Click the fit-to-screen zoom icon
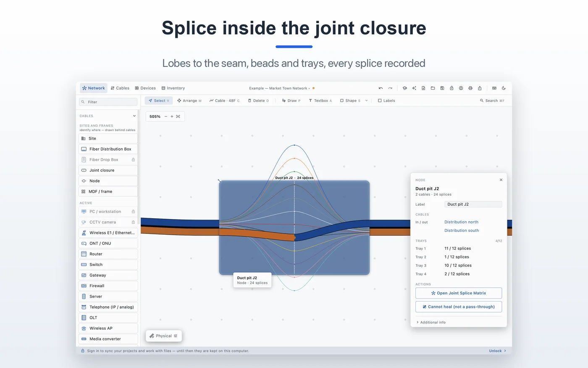 [178, 116]
